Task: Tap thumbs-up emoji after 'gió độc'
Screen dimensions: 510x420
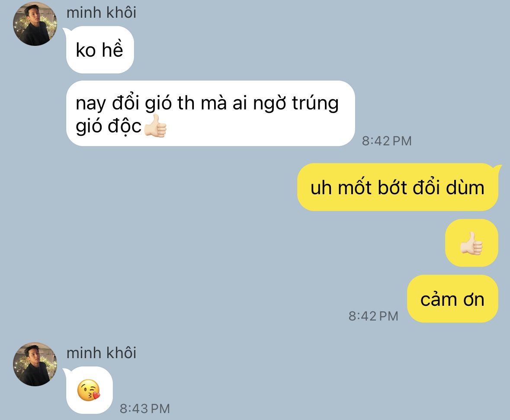Action: pyautogui.click(x=155, y=126)
